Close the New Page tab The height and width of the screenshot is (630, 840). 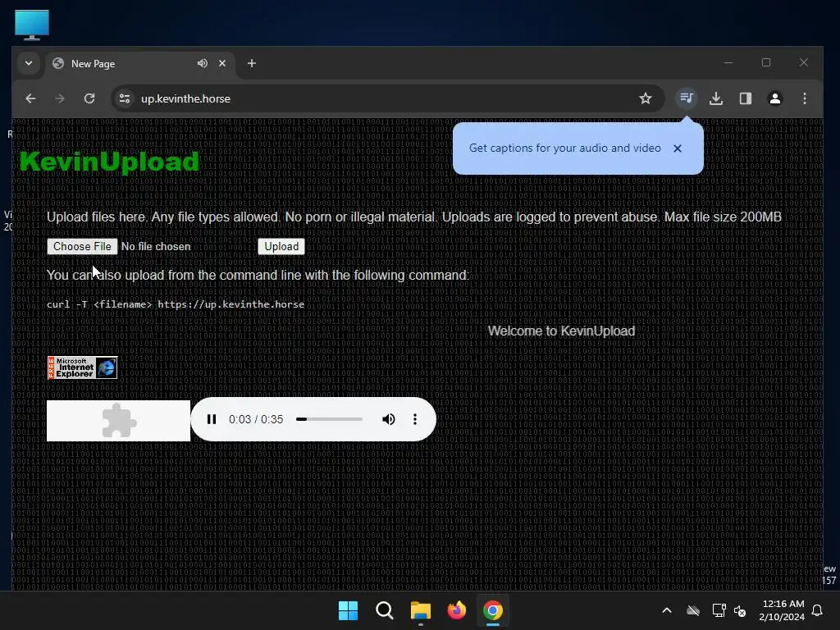[x=222, y=63]
